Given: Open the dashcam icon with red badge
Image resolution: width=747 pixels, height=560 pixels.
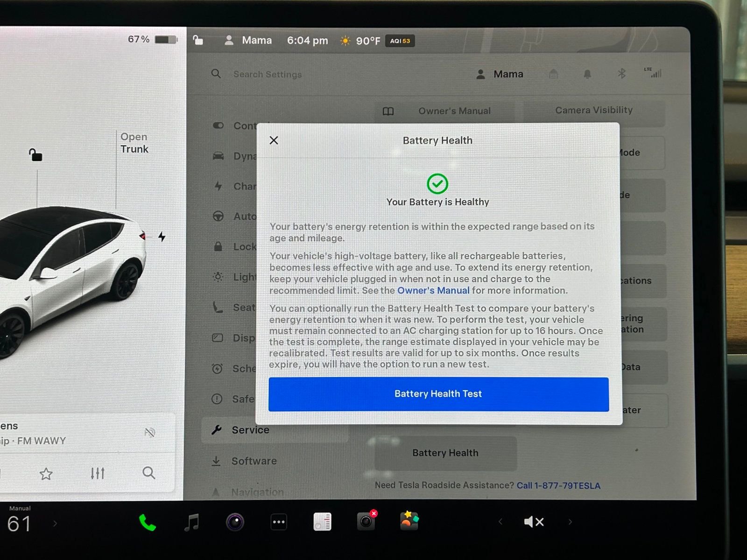Looking at the screenshot, I should pyautogui.click(x=366, y=521).
